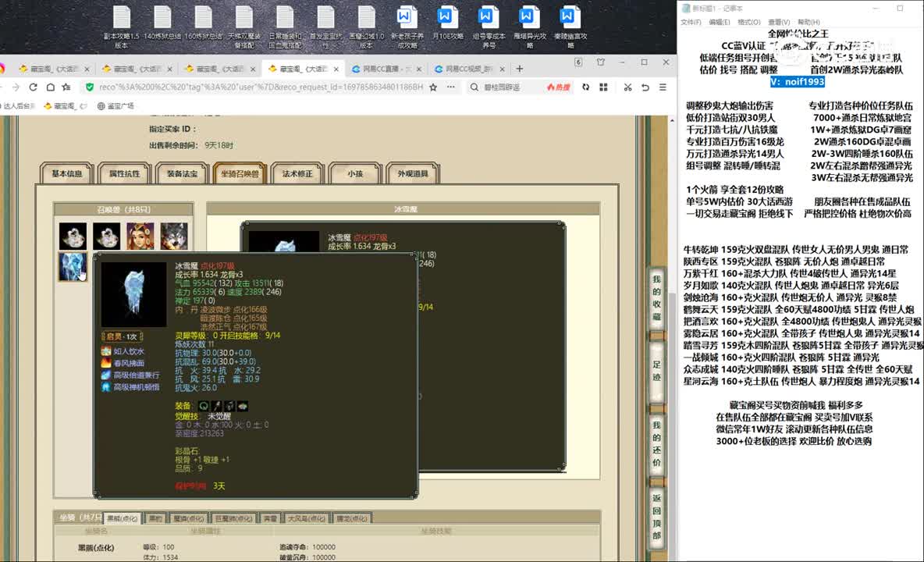Open Notepad's 帮助(H) menu
Screen dimensions: 924x562
click(808, 23)
